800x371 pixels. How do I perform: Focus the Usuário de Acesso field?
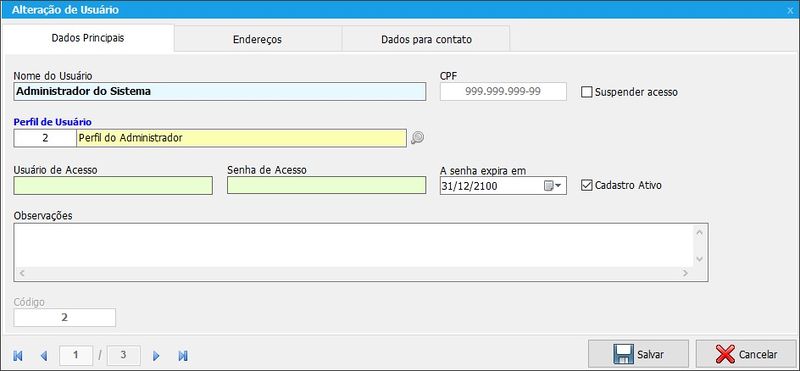click(x=113, y=185)
